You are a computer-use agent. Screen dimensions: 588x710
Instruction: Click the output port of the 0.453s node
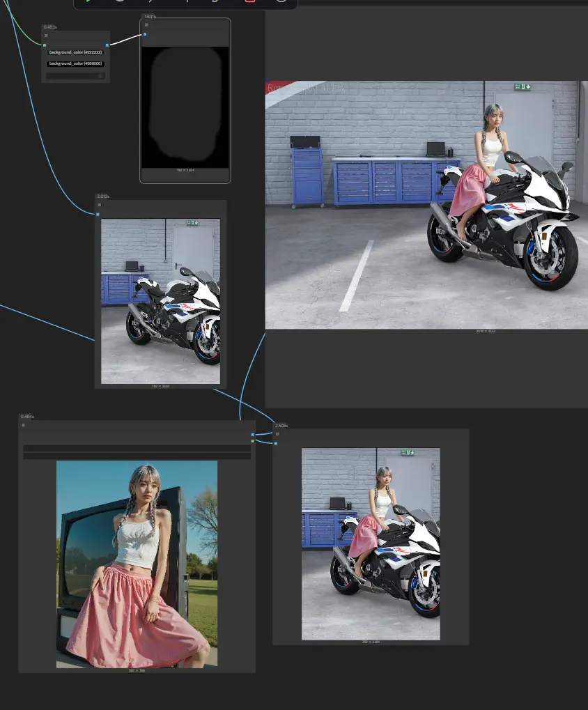[x=107, y=45]
